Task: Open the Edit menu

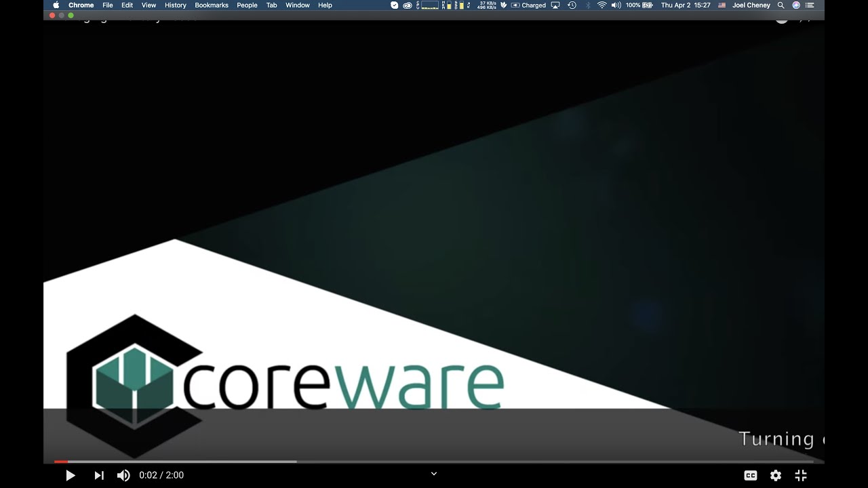Action: click(x=127, y=5)
